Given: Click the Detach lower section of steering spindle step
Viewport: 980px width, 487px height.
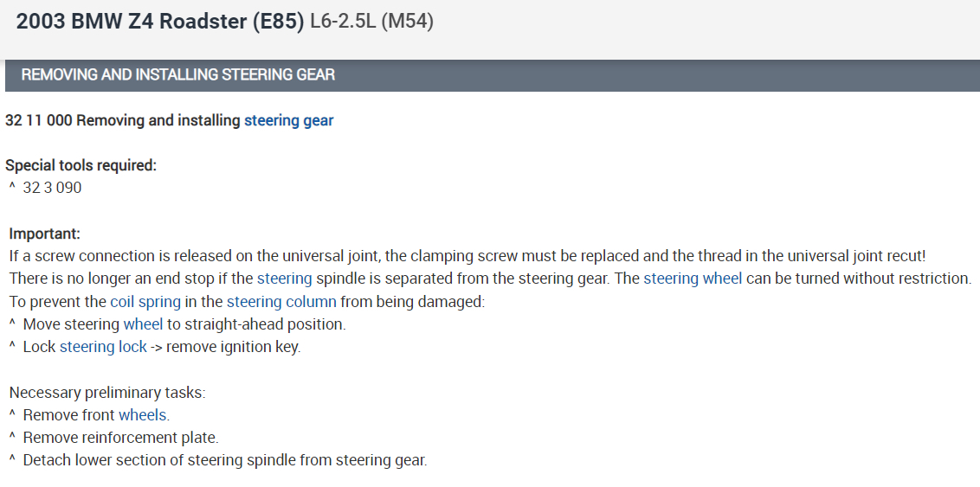Looking at the screenshot, I should coord(225,460).
